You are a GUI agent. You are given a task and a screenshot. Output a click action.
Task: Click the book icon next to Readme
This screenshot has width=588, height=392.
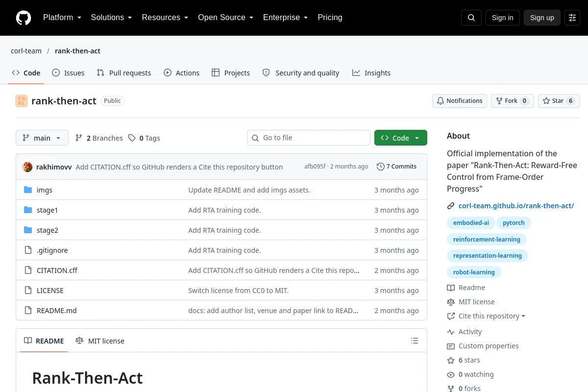pos(451,288)
